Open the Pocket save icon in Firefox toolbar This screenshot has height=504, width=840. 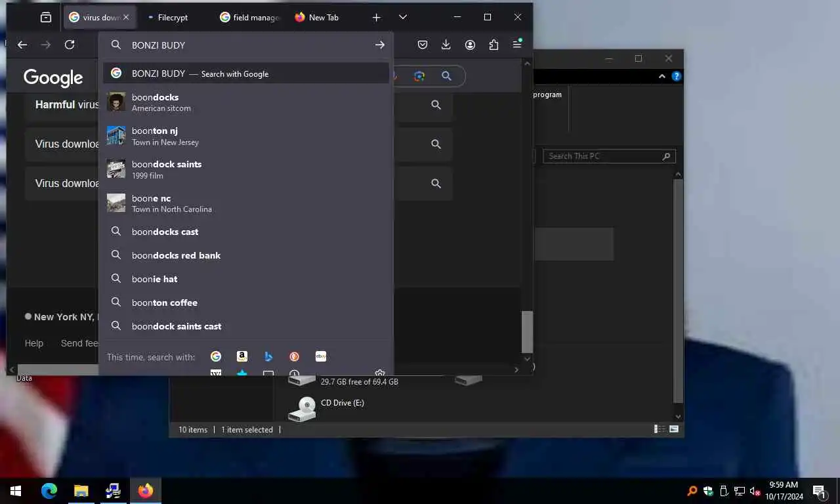[423, 45]
